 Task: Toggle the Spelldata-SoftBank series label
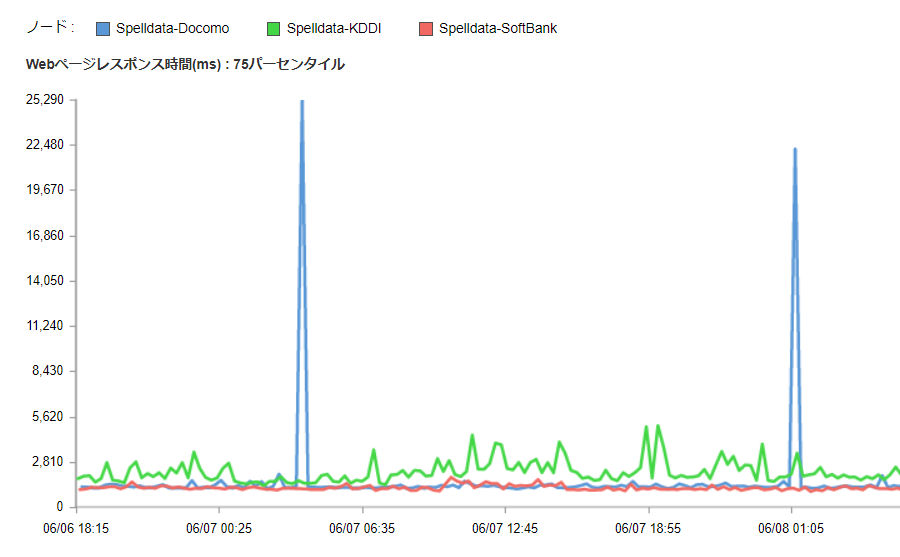[x=497, y=28]
